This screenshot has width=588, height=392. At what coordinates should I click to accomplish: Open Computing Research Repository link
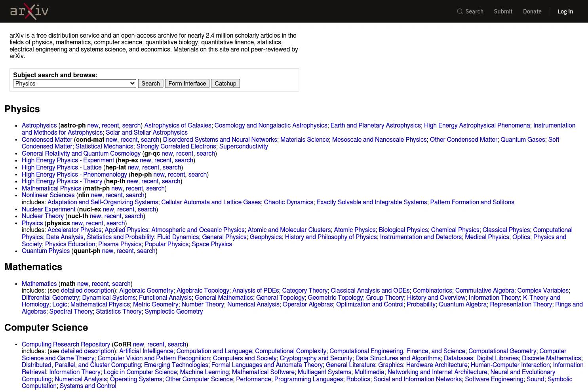66,344
